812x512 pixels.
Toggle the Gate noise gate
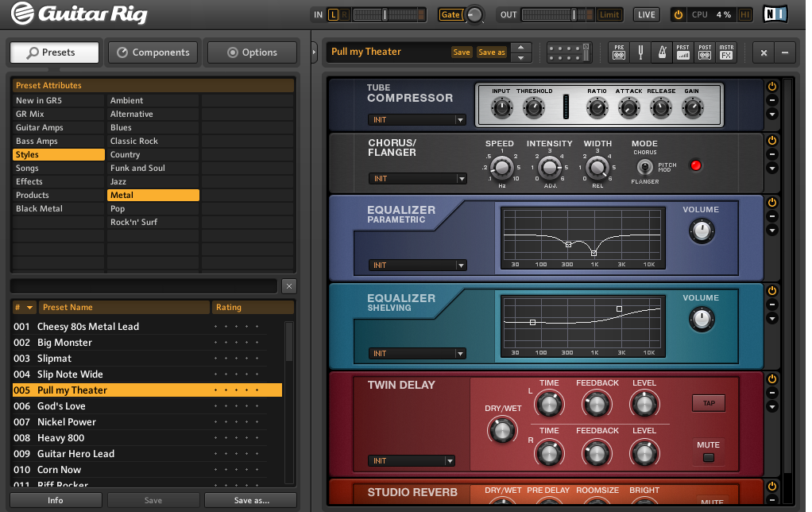point(450,14)
